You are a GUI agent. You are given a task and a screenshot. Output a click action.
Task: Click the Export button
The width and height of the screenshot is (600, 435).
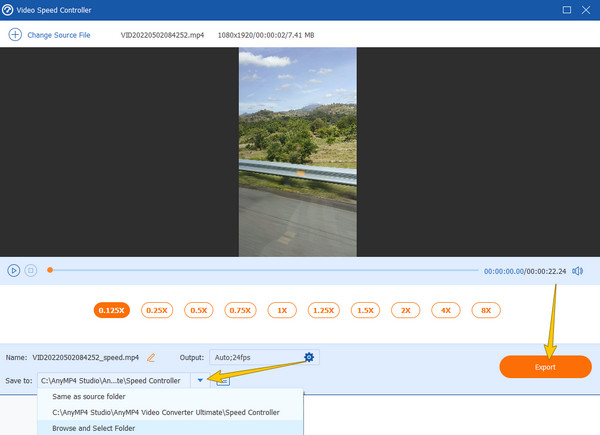pyautogui.click(x=545, y=367)
